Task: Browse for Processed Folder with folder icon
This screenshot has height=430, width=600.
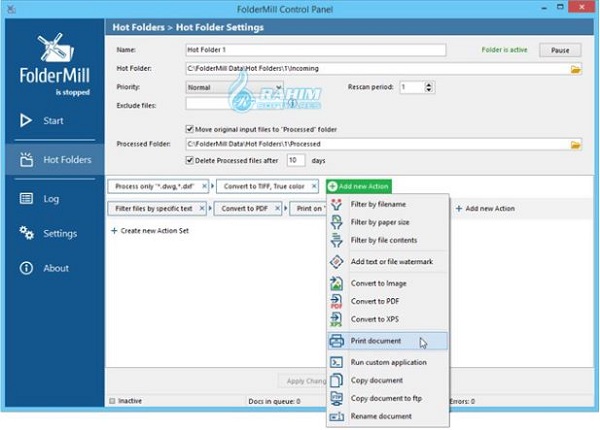Action: click(576, 145)
